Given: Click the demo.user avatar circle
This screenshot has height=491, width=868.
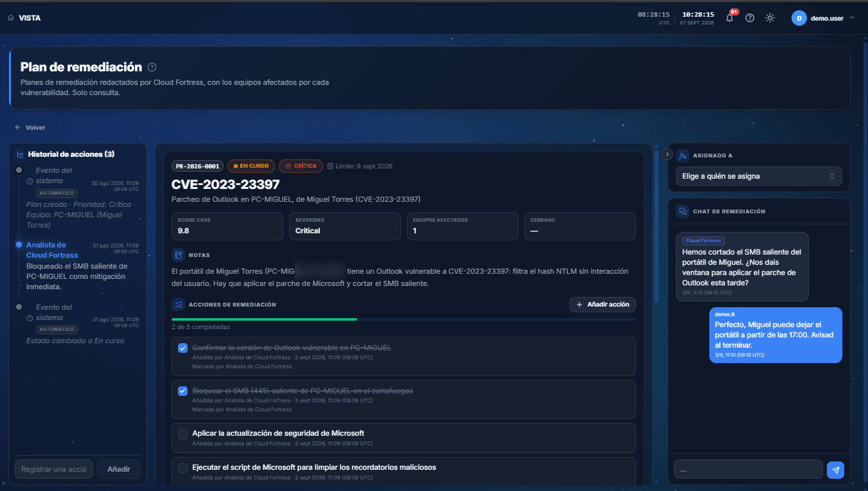Looking at the screenshot, I should pos(799,18).
